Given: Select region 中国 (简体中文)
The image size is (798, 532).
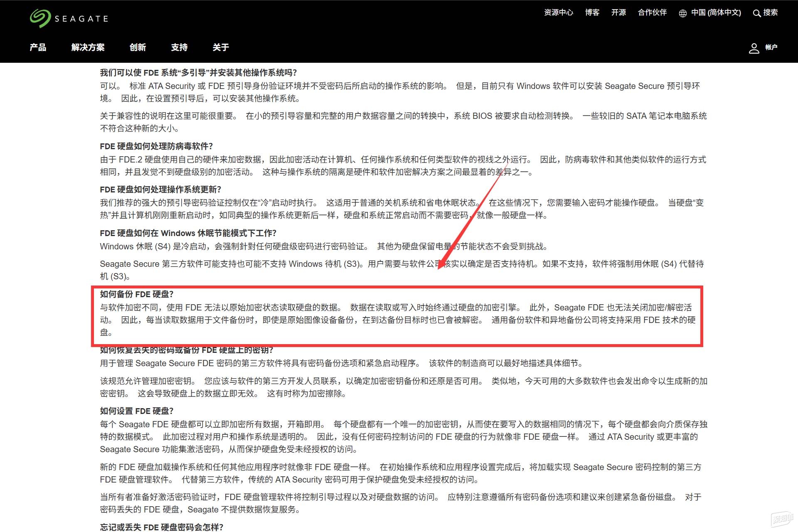Looking at the screenshot, I should pyautogui.click(x=716, y=12).
